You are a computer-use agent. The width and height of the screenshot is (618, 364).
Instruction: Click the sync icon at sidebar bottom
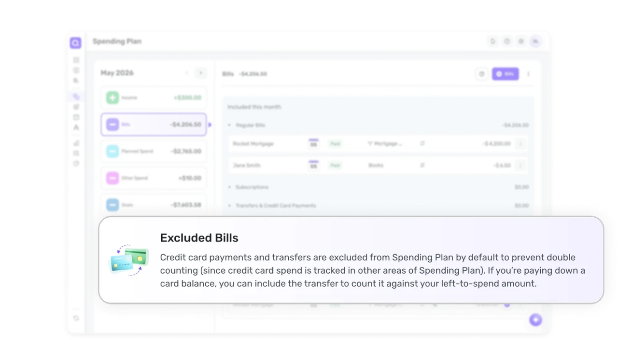click(x=76, y=318)
